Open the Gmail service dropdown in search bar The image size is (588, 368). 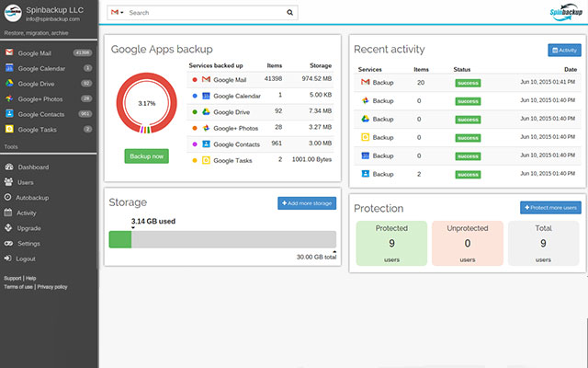118,14
